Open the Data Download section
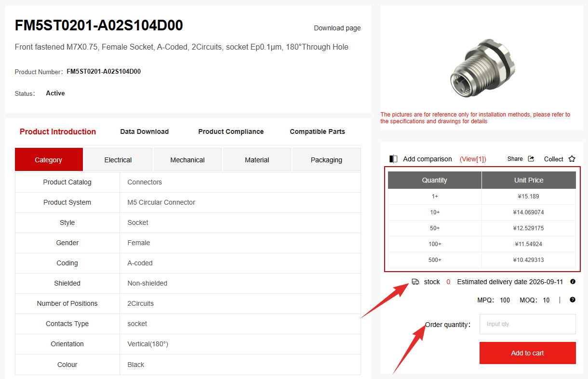 point(145,131)
